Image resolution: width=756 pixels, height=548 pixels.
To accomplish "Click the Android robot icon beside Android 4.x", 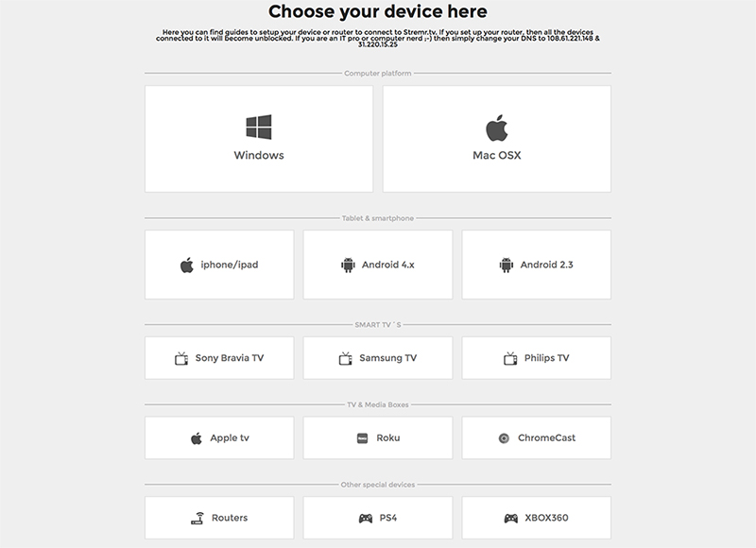I will [347, 265].
